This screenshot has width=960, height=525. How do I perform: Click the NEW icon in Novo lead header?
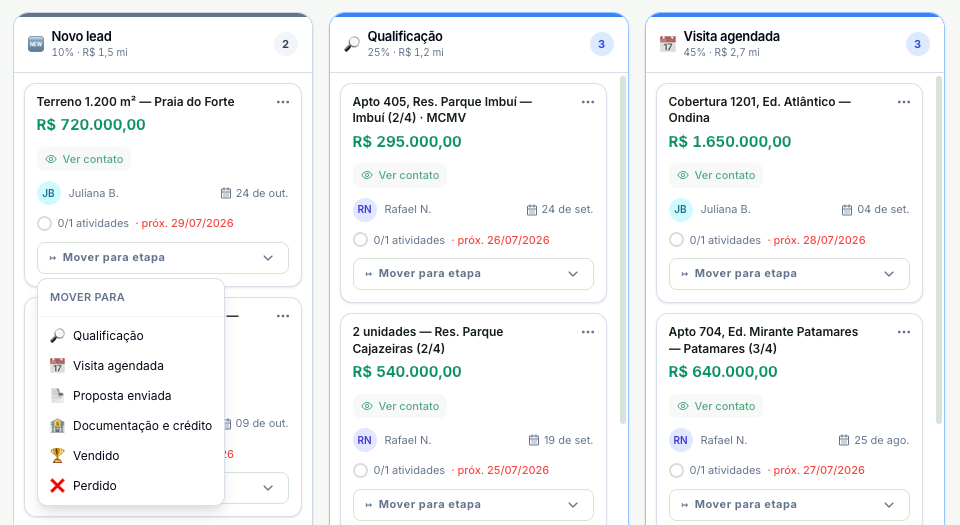(x=36, y=44)
